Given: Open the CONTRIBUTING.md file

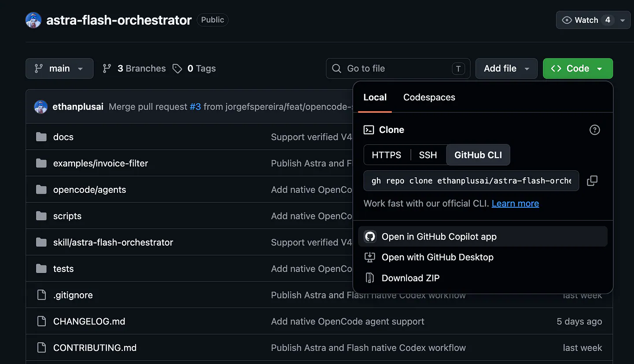Looking at the screenshot, I should [x=95, y=348].
